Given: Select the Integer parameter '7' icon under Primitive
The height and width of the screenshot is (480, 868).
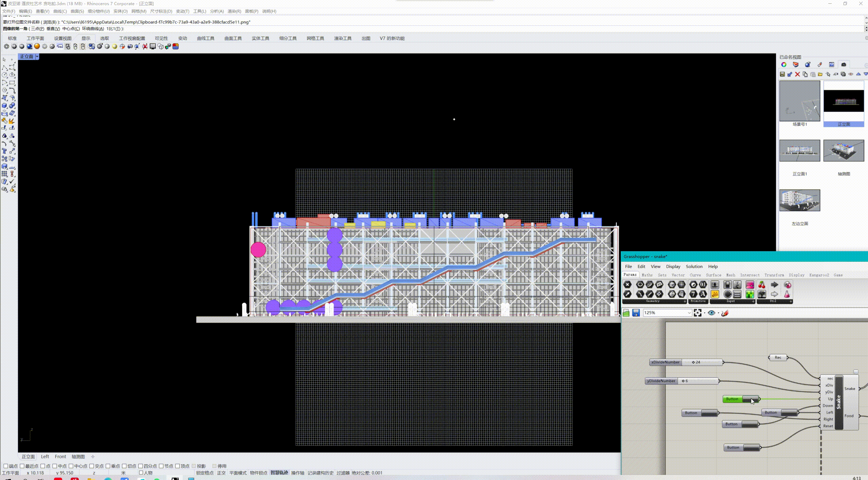Looking at the screenshot, I should click(x=693, y=294).
